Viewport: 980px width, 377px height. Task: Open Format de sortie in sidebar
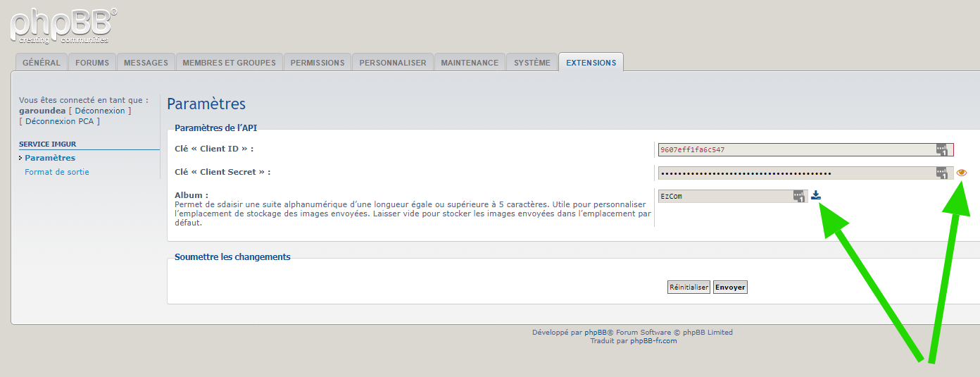coord(57,172)
